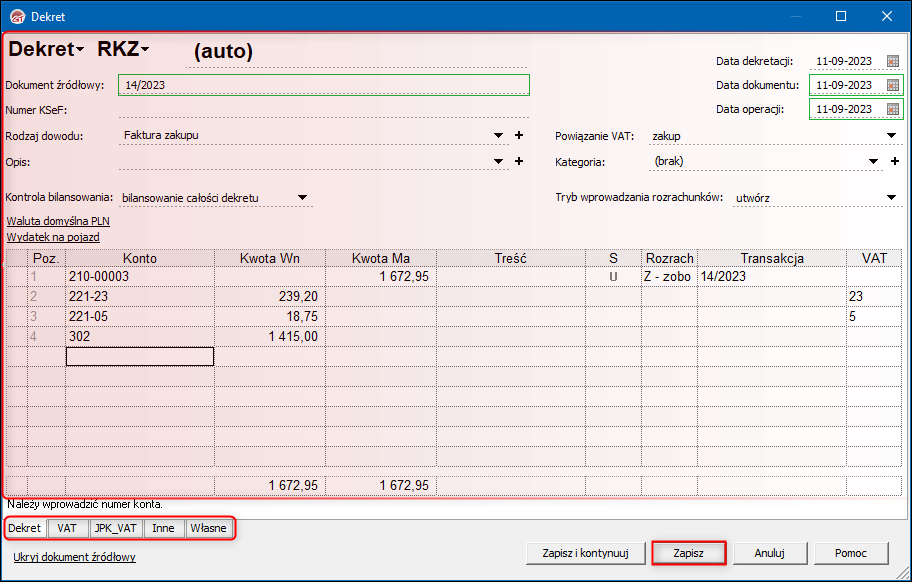The width and height of the screenshot is (912, 582).
Task: Open the Własne tab
Action: tap(208, 528)
